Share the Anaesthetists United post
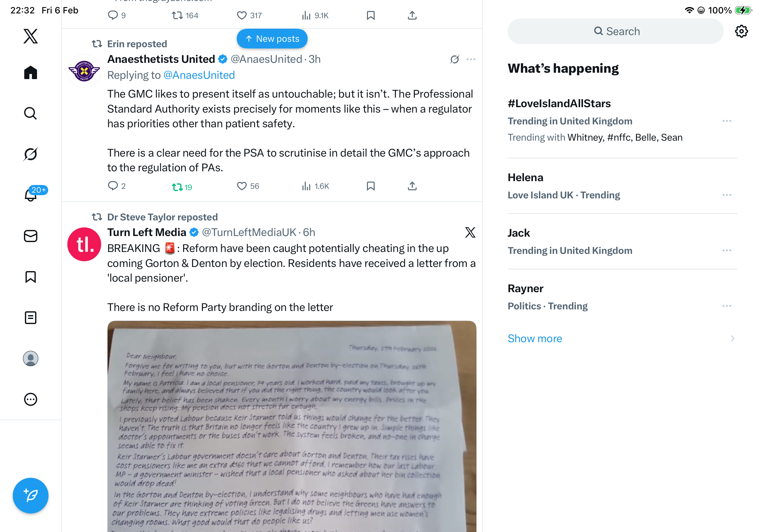The image size is (762, 532). click(x=412, y=186)
